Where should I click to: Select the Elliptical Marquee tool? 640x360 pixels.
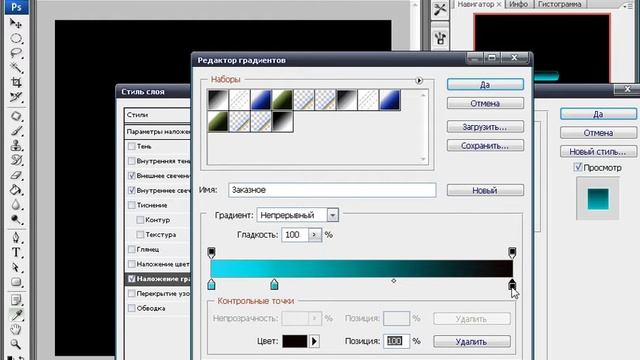16,38
